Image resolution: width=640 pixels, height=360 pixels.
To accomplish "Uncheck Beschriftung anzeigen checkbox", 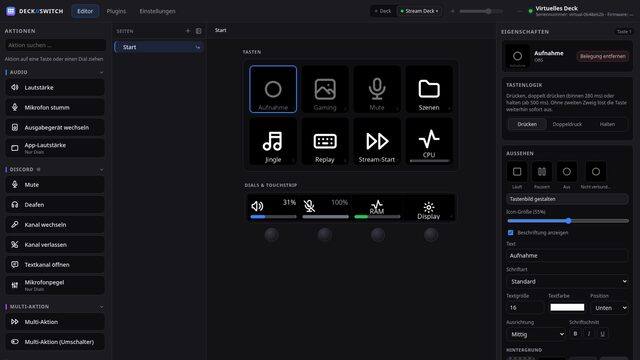I will click(x=510, y=233).
